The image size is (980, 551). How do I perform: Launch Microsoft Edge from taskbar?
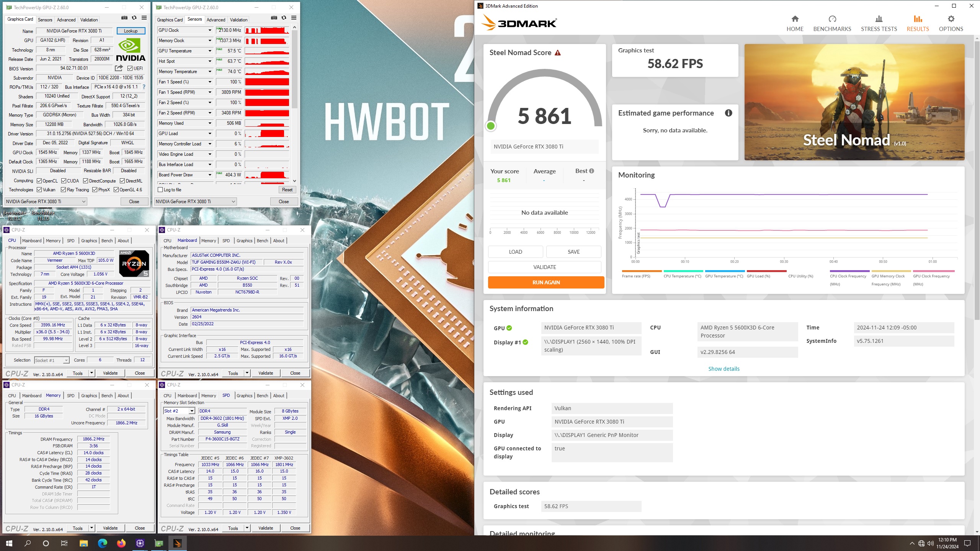pos(102,543)
